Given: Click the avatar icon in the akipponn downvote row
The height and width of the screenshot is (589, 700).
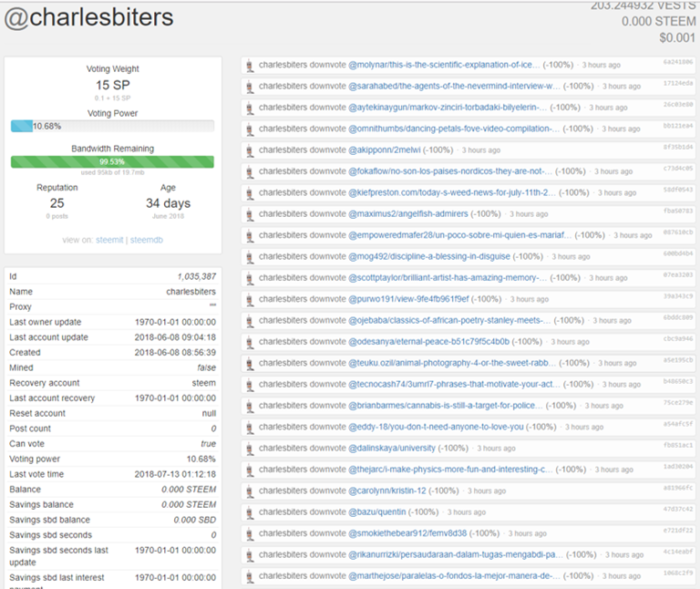Looking at the screenshot, I should tap(250, 150).
